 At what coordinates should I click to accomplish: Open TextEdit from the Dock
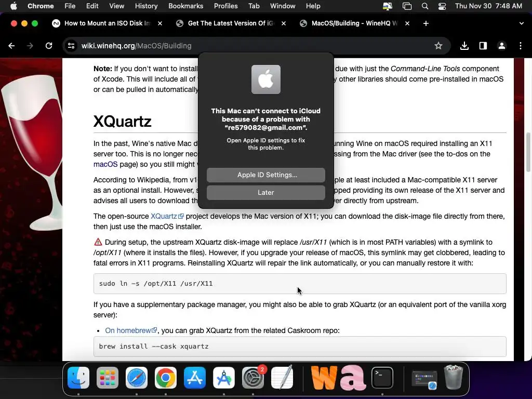(x=282, y=378)
